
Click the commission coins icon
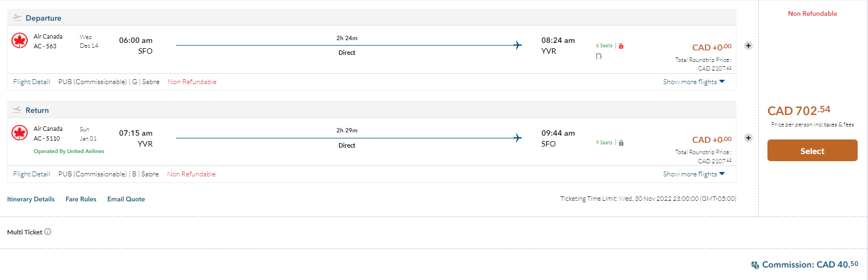point(755,265)
